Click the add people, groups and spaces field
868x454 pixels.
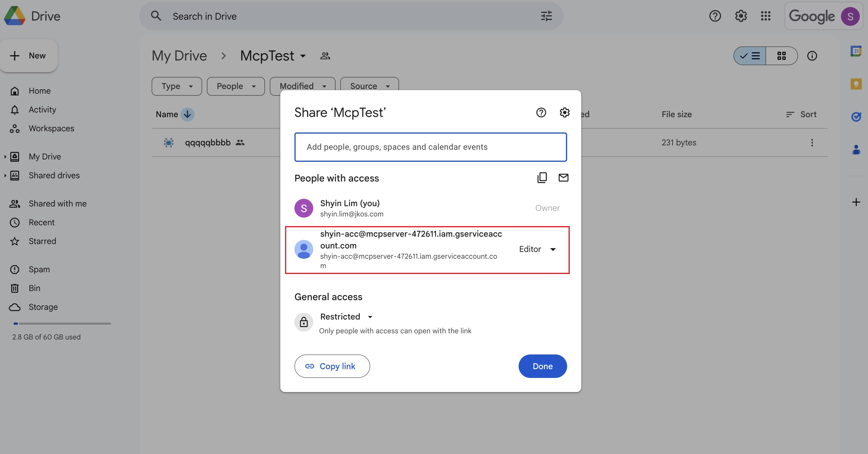click(431, 147)
